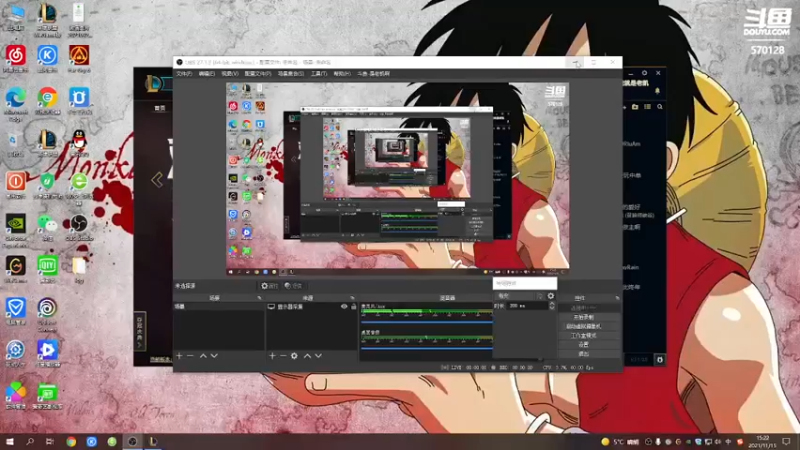Image resolution: width=800 pixels, height=450 pixels.
Task: Open the Scene Collection menu in OBS
Action: 291,74
